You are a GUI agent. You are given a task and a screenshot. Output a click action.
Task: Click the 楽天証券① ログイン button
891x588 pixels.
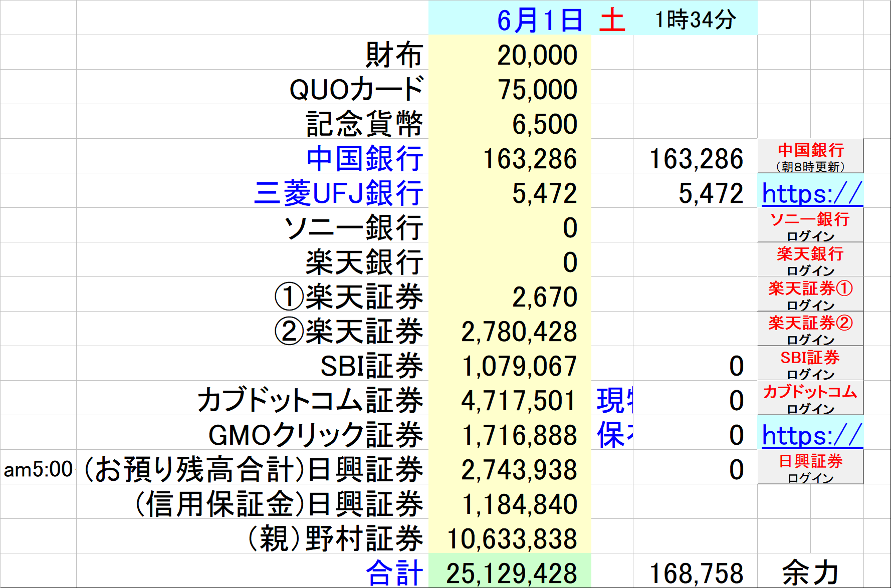click(810, 295)
